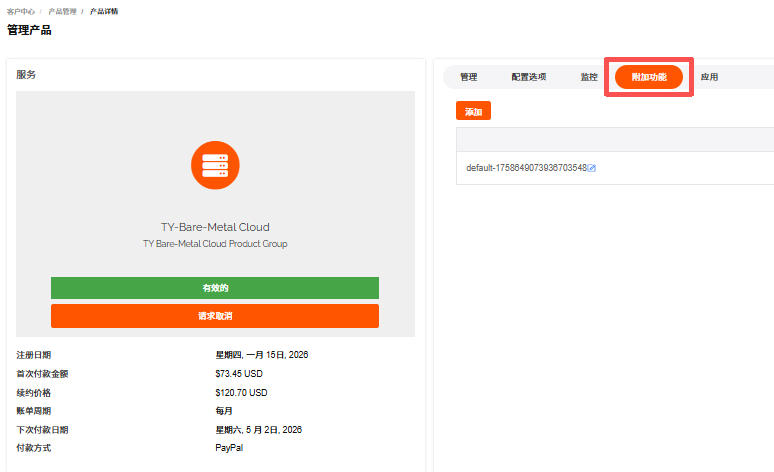Click the 管理产品 page heading
The image size is (774, 472).
(x=29, y=30)
